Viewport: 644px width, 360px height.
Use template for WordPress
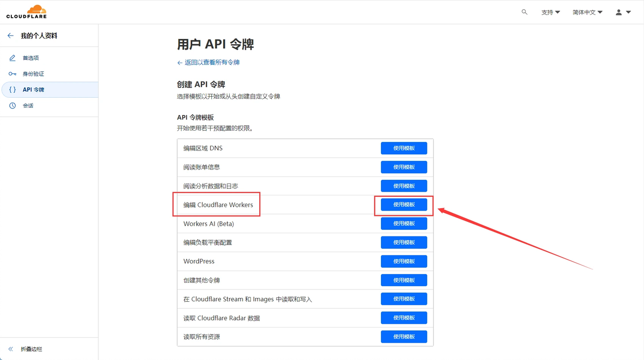coord(404,261)
